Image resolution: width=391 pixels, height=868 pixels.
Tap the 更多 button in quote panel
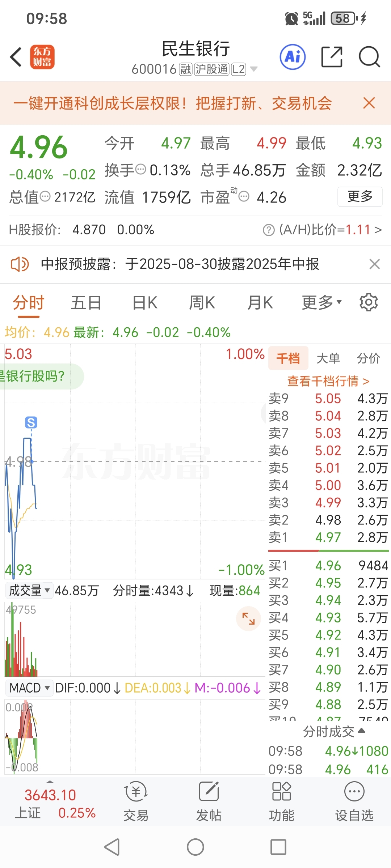coord(360,196)
